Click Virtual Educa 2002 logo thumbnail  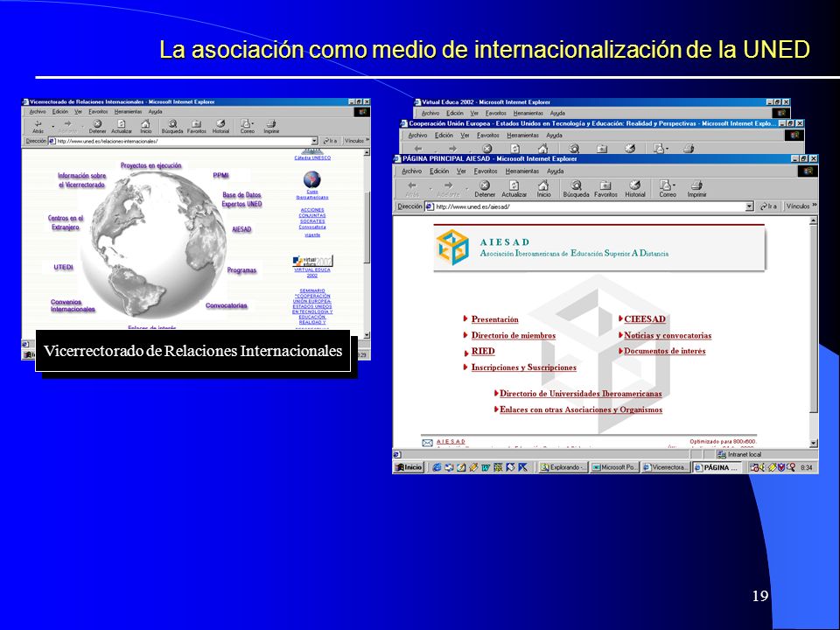(x=312, y=261)
